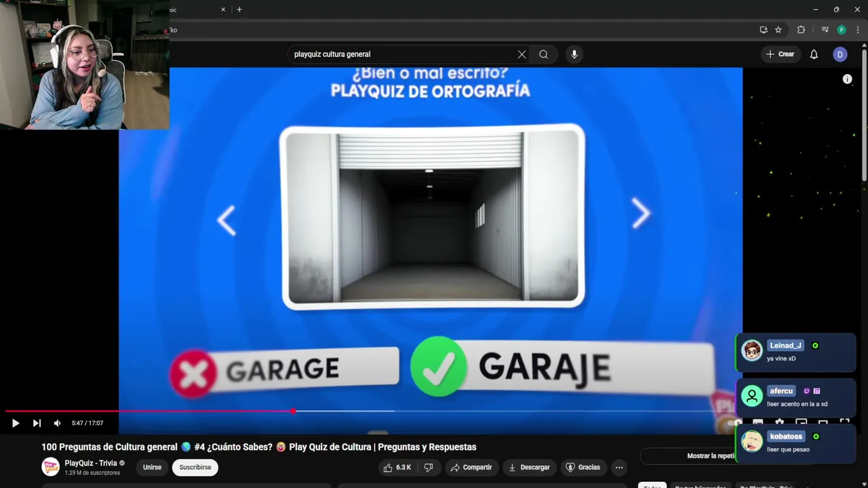The width and height of the screenshot is (868, 488).
Task: Open the green Chrome profile P
Action: (x=842, y=30)
